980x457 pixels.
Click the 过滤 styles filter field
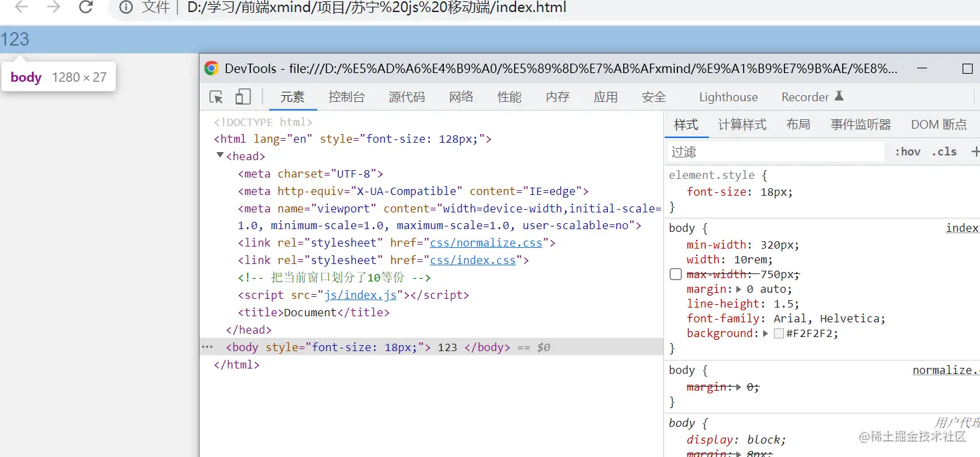(x=777, y=152)
